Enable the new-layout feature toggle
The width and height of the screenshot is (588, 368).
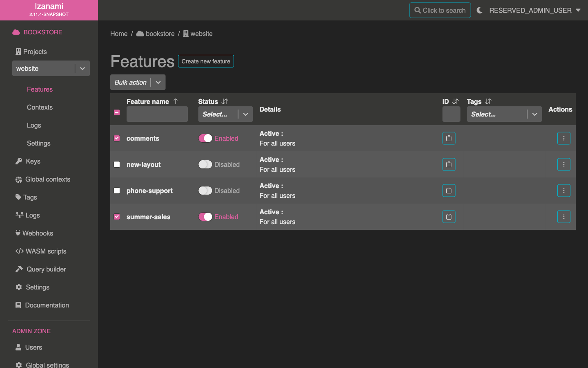click(205, 164)
